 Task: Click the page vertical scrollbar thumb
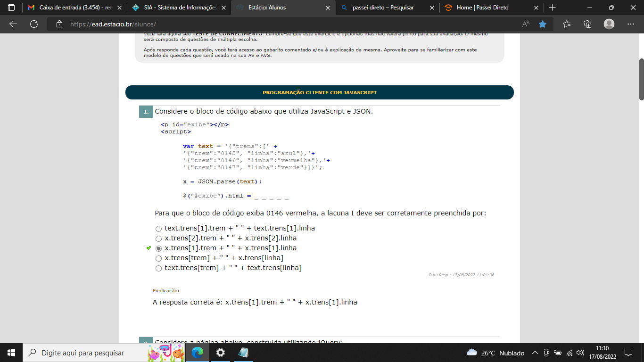click(641, 79)
